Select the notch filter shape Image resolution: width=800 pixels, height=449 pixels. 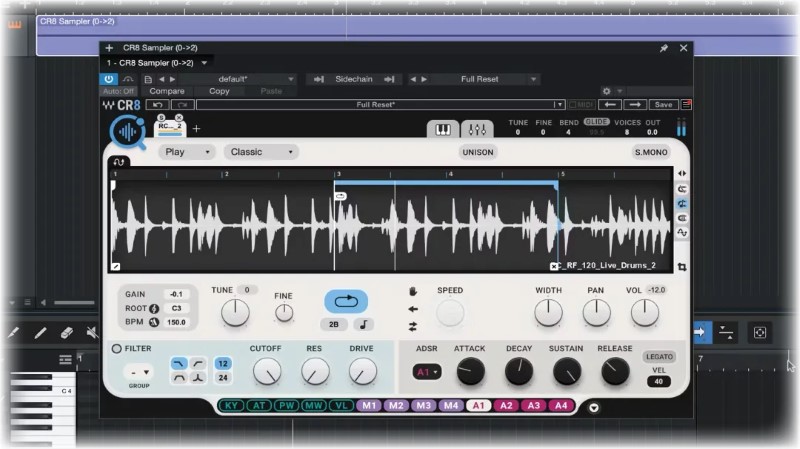pos(198,378)
